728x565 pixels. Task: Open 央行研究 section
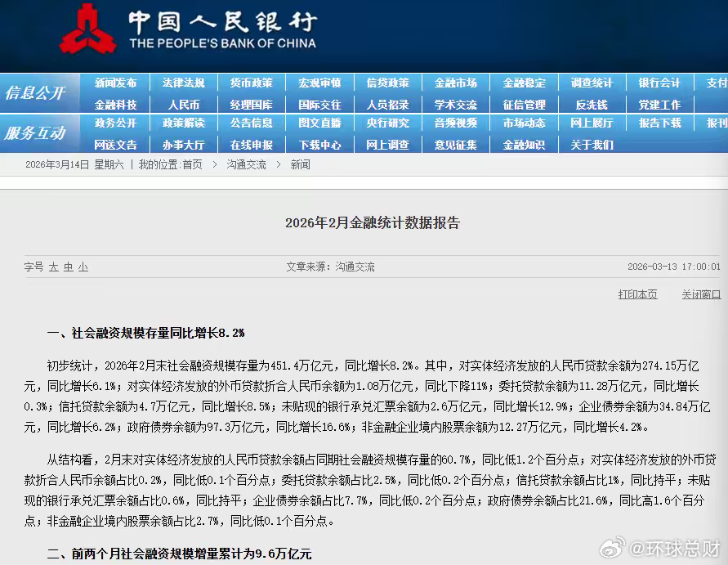[387, 123]
